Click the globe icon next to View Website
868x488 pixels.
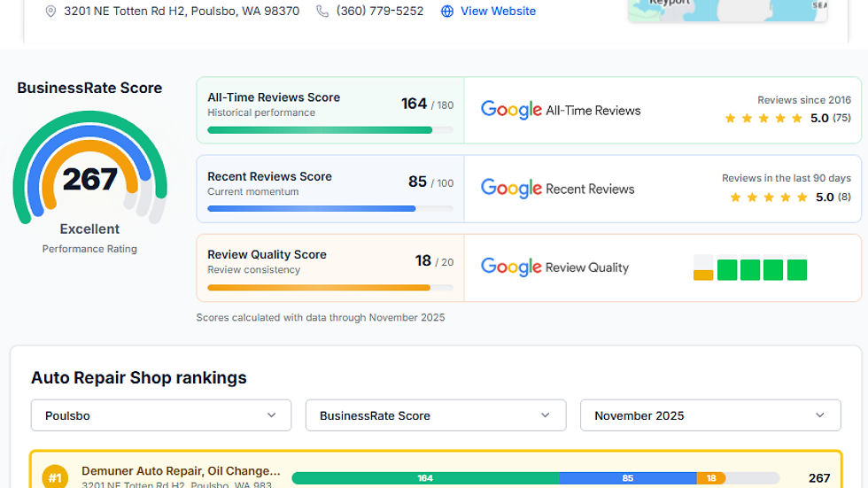click(447, 11)
